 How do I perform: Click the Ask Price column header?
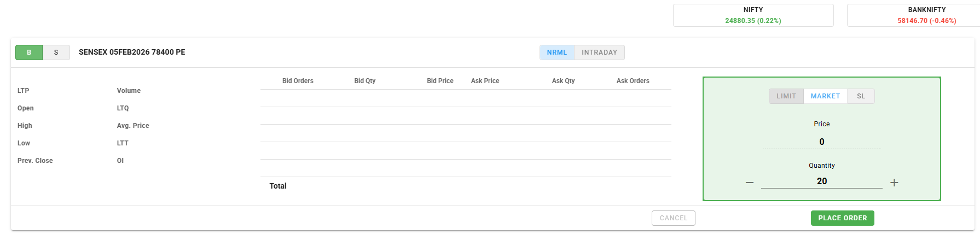click(x=485, y=81)
